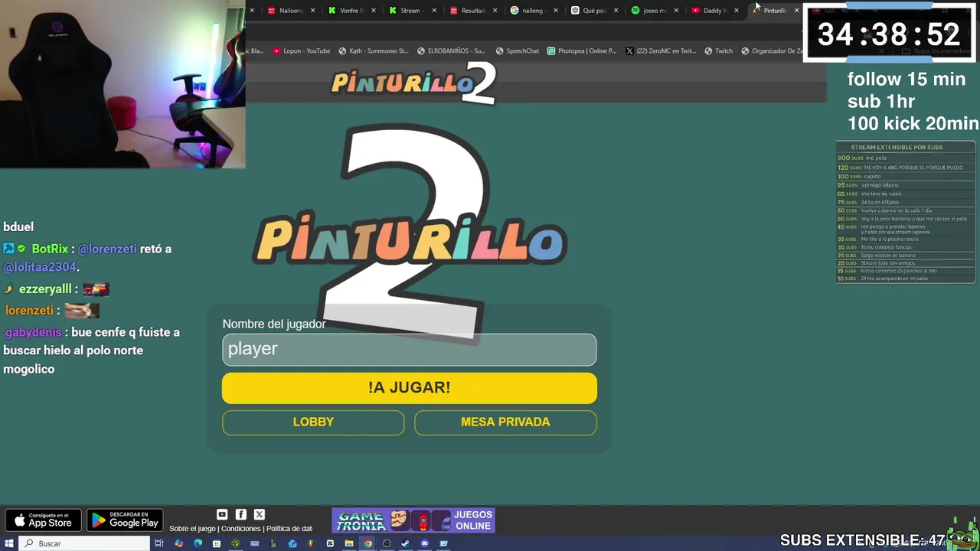Image resolution: width=980 pixels, height=551 pixels.
Task: Open the Kąth - Summoner St... bookmark
Action: (x=373, y=51)
